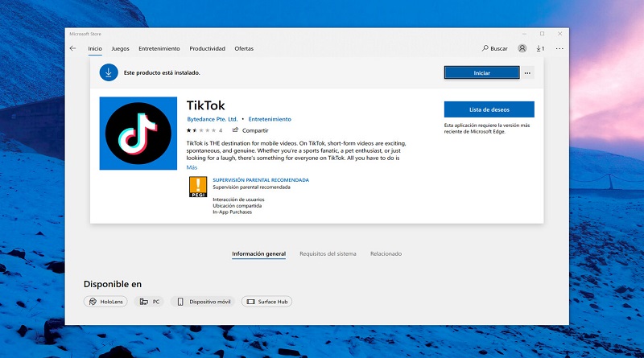Click the PC device chip
The height and width of the screenshot is (358, 644).
pos(149,302)
